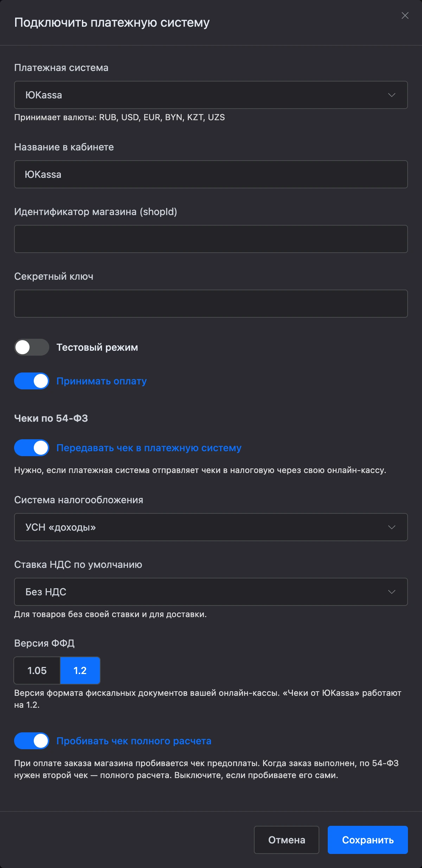Click the chevron in the УСН «доходы» field

click(392, 527)
